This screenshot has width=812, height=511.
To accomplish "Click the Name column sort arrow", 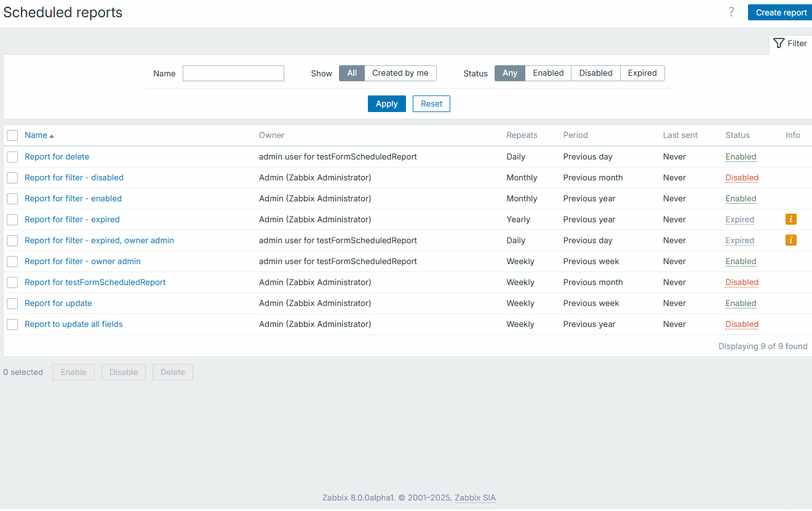I will click(52, 135).
